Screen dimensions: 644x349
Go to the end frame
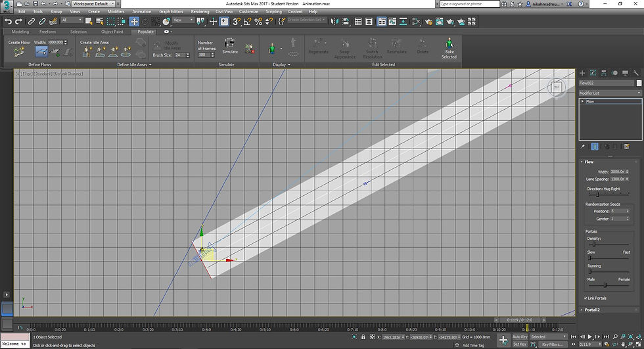pyautogui.click(x=606, y=337)
